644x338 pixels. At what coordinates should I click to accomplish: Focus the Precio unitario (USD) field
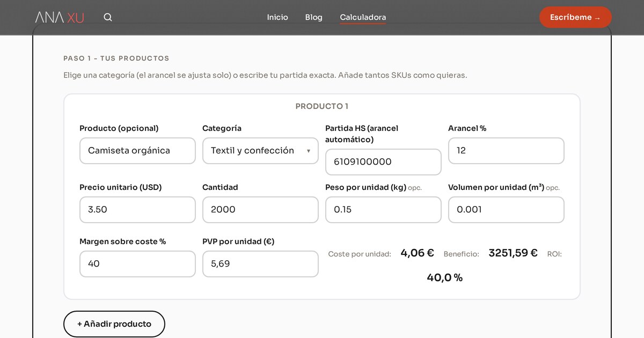click(x=137, y=210)
